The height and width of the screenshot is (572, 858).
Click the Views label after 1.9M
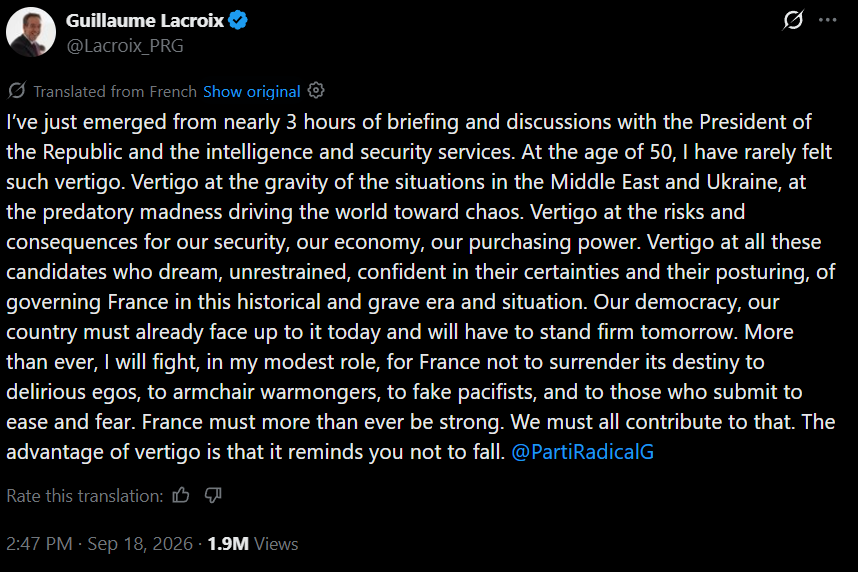(x=276, y=544)
